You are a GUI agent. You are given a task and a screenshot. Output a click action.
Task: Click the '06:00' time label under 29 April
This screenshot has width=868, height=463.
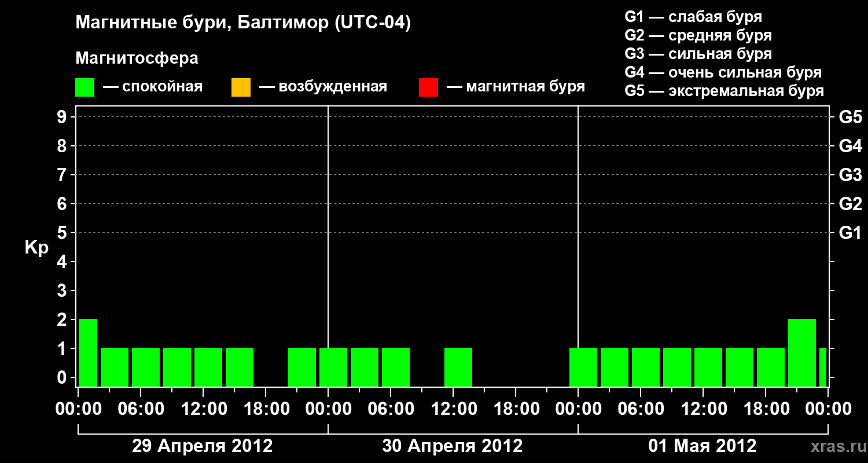tap(141, 409)
